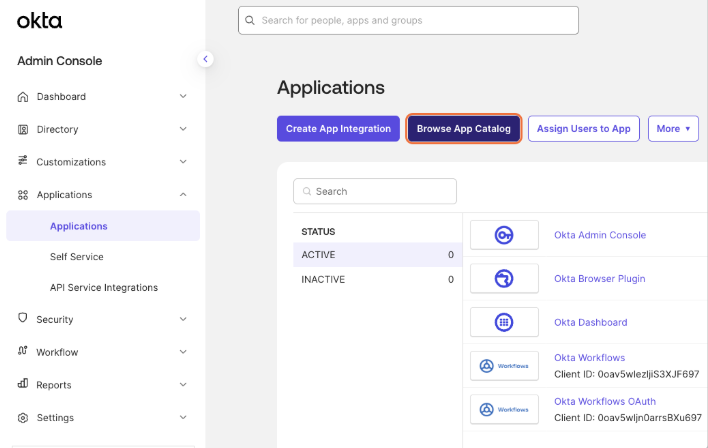
Task: Expand the Directory menu chevron
Action: pyautogui.click(x=183, y=129)
